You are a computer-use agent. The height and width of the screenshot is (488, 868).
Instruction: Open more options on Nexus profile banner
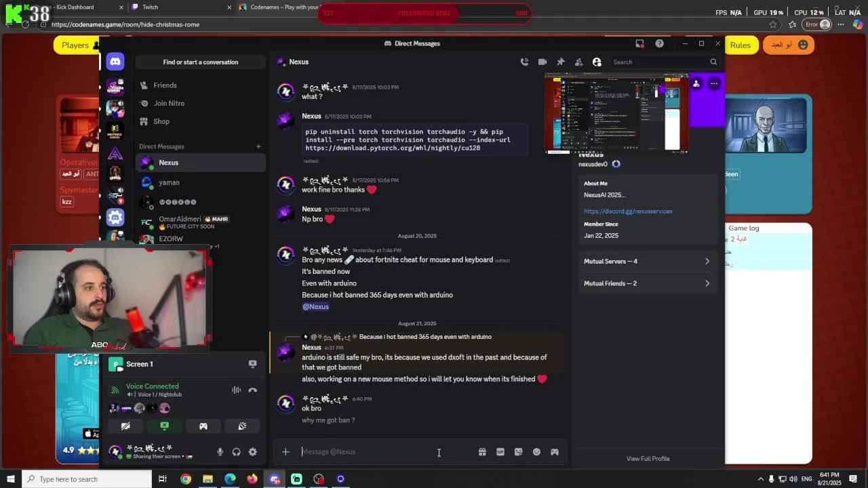(714, 84)
